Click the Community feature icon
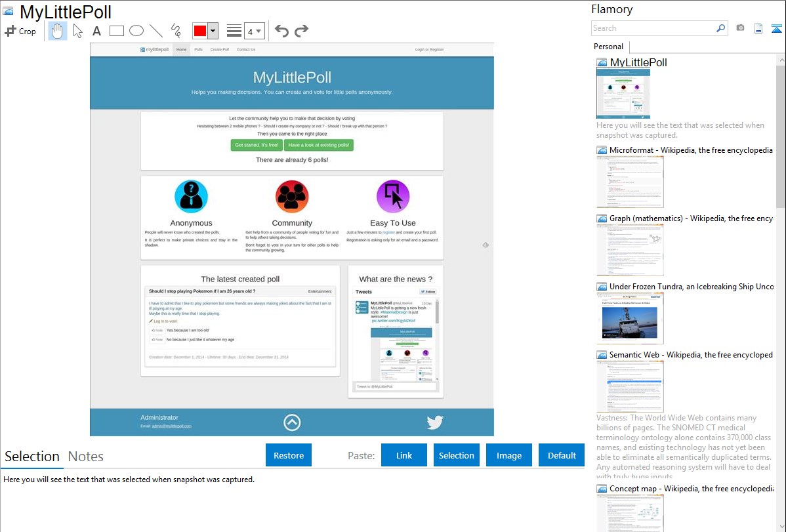 [292, 197]
